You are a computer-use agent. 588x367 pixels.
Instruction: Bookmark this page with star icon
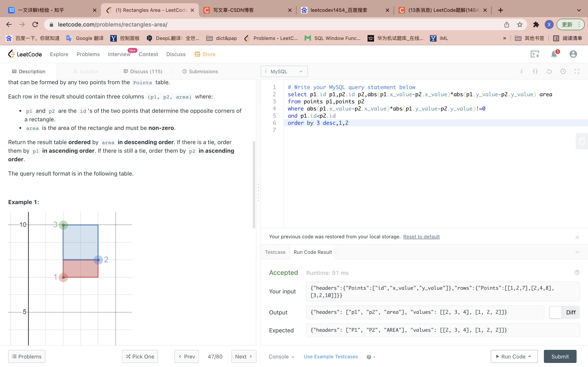point(520,24)
